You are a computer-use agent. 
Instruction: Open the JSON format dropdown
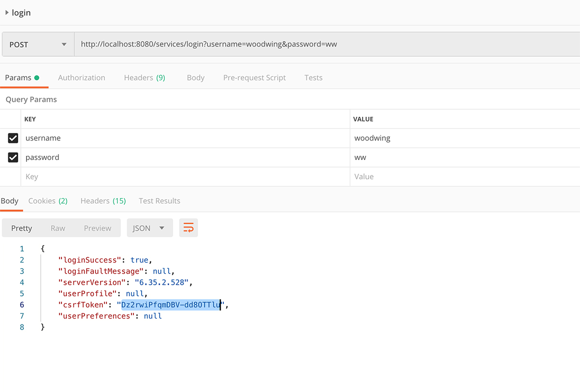click(x=150, y=228)
